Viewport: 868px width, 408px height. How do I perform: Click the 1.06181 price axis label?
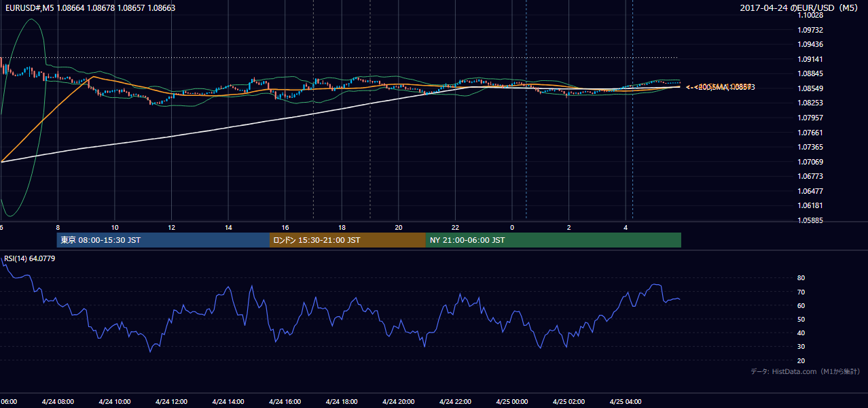pyautogui.click(x=811, y=205)
